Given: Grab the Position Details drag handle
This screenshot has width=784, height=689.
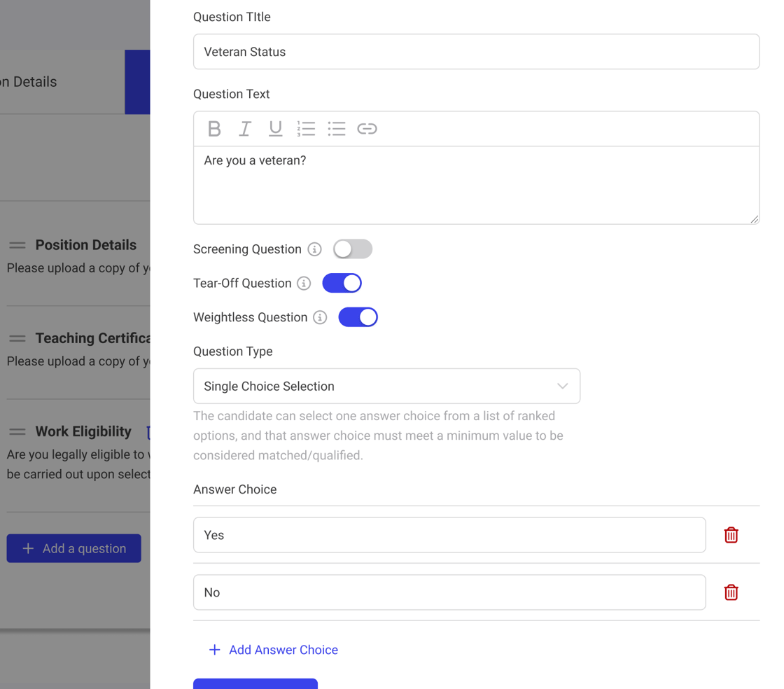Looking at the screenshot, I should (17, 245).
